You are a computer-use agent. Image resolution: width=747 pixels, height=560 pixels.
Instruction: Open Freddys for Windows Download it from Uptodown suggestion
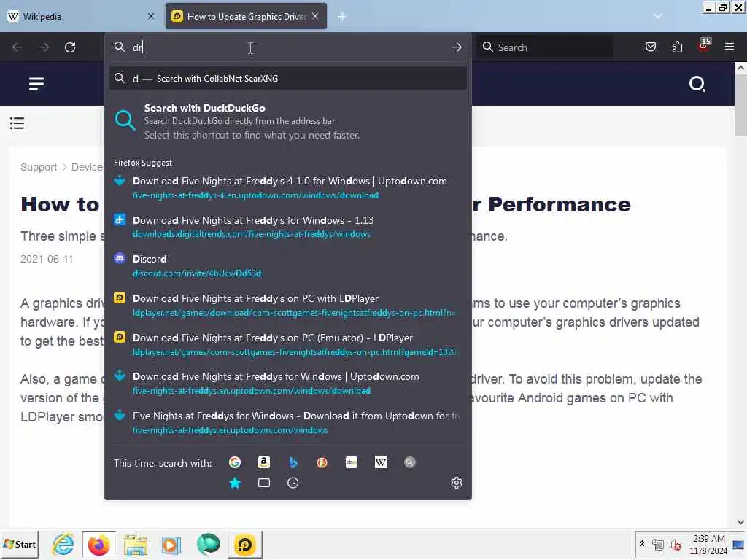287,422
